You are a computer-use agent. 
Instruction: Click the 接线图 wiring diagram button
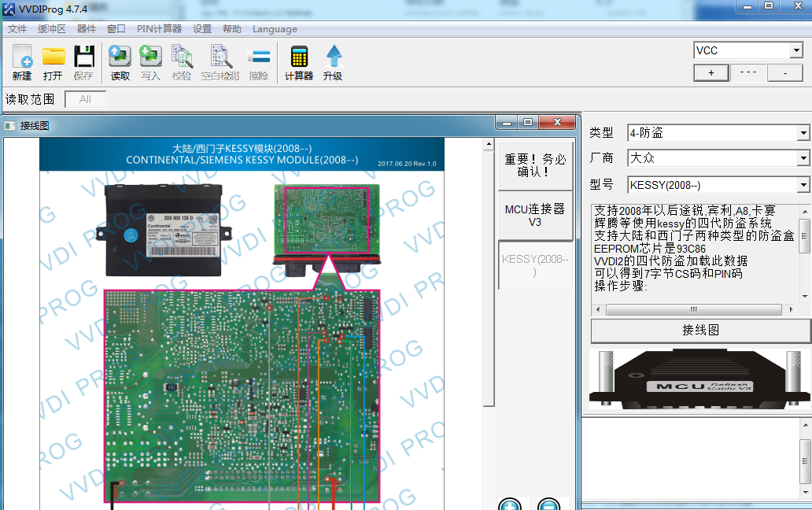700,331
